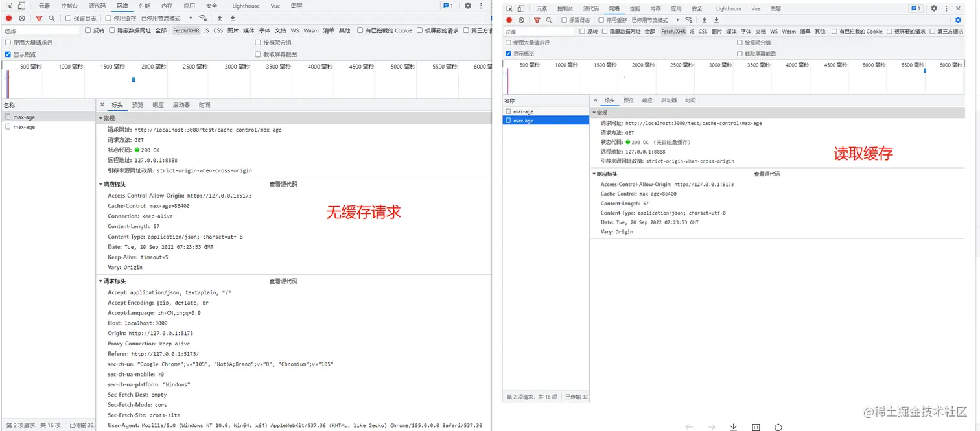The width and height of the screenshot is (980, 431).
Task: Click download icon in image viewer bar
Action: click(733, 427)
